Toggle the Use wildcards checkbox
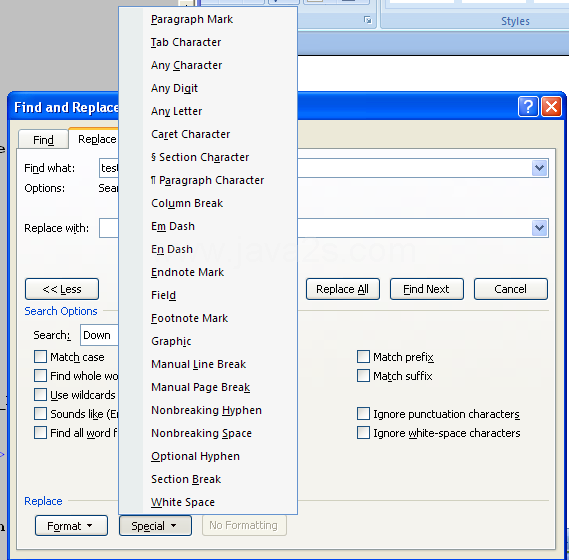This screenshot has height=560, width=569. click(x=40, y=395)
